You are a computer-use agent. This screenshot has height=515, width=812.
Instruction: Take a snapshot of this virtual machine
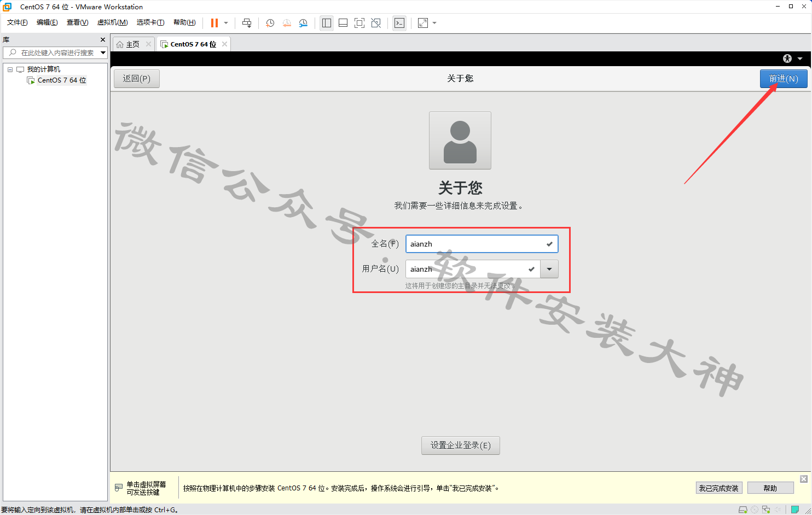(270, 23)
